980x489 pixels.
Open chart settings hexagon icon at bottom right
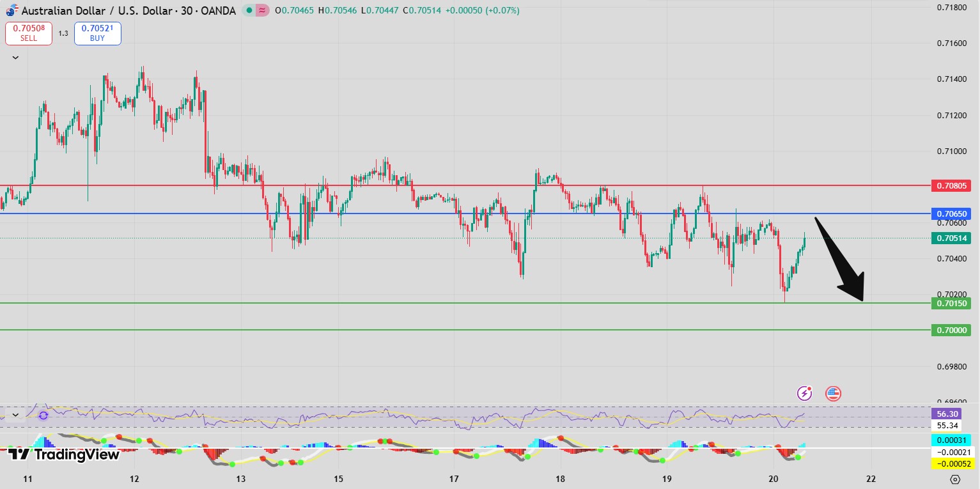coord(954,479)
